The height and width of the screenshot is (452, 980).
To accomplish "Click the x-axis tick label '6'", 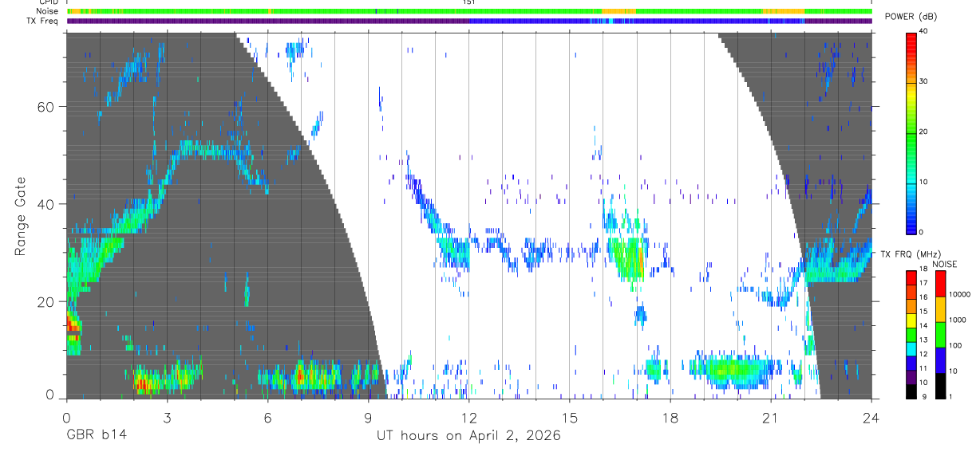I will (x=267, y=417).
